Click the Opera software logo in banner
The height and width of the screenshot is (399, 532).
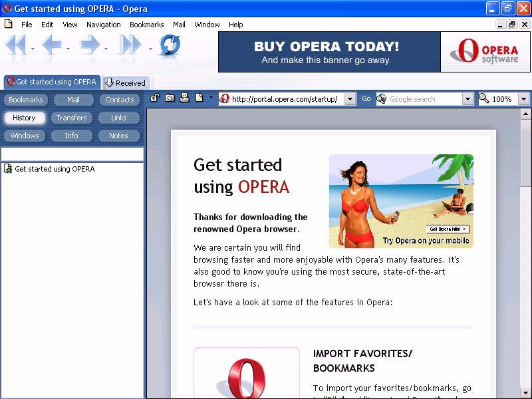[x=485, y=52]
